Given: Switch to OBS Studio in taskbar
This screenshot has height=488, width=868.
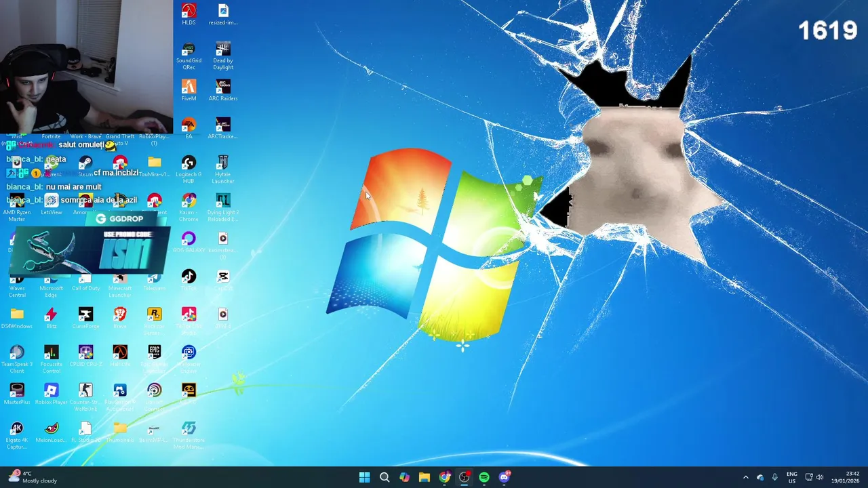Looking at the screenshot, I should point(464,477).
